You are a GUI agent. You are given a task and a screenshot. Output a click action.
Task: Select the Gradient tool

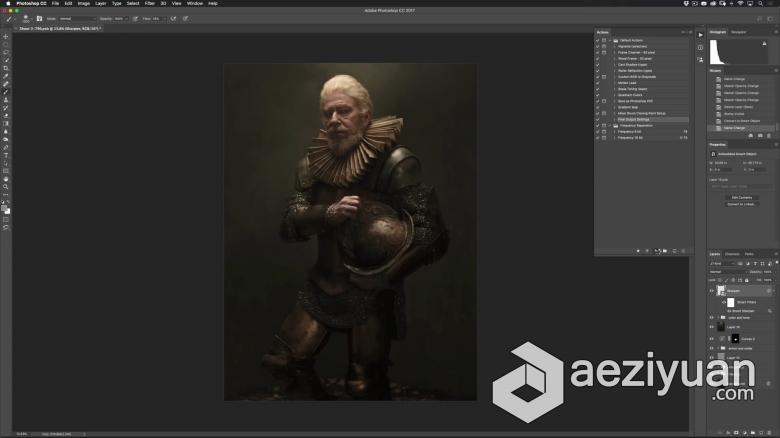tap(5, 124)
